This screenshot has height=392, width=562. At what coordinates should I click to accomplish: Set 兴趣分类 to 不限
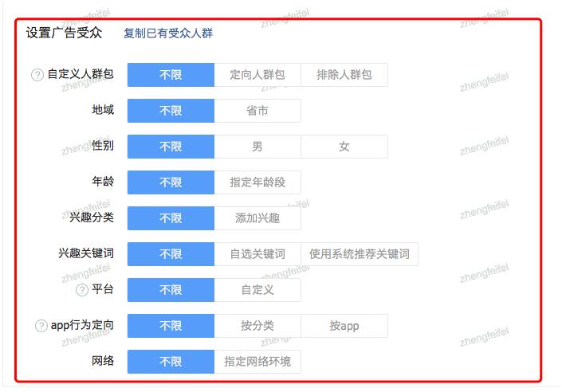point(171,218)
